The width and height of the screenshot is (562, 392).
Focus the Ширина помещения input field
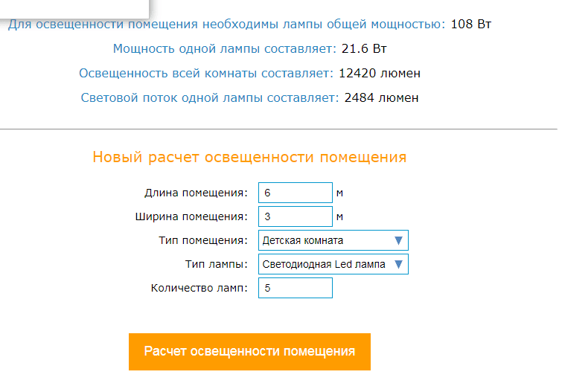click(x=295, y=216)
